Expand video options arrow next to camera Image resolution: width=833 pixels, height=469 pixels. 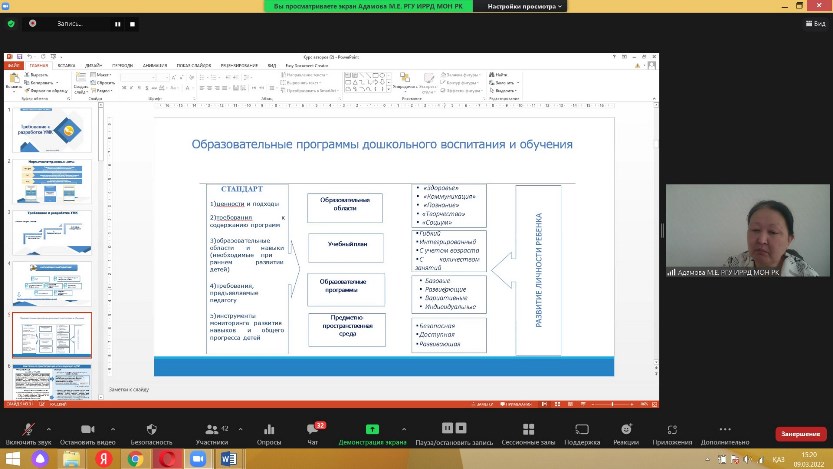click(115, 427)
